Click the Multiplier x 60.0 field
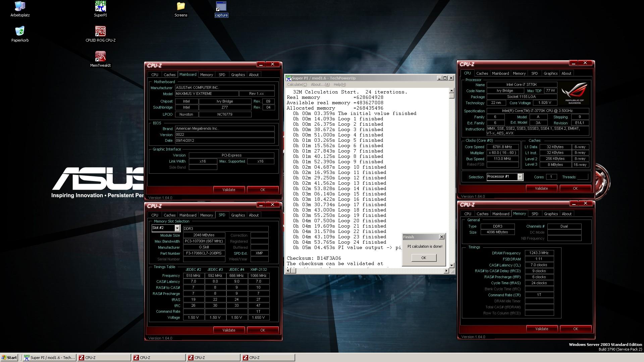The height and width of the screenshot is (362, 644). pos(502,153)
